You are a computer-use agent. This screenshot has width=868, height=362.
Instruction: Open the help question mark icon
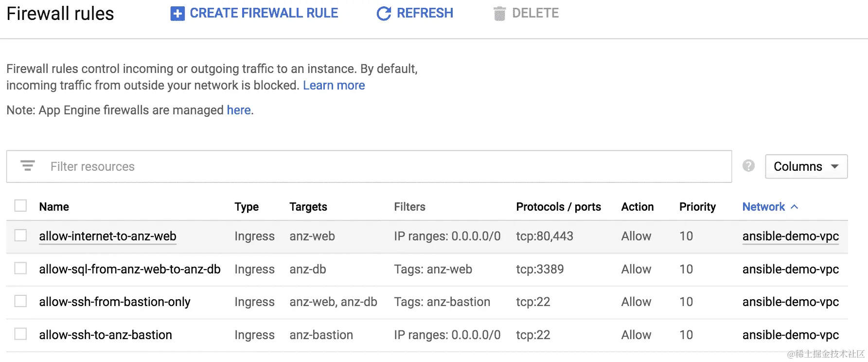[748, 166]
